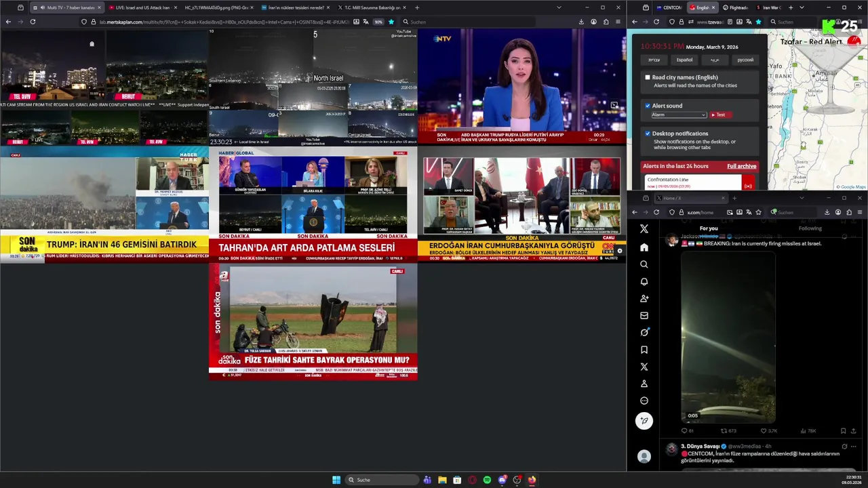Screen dimensions: 868x488
Task: Click page zoom 90% indicator in address bar
Action: [x=378, y=22]
